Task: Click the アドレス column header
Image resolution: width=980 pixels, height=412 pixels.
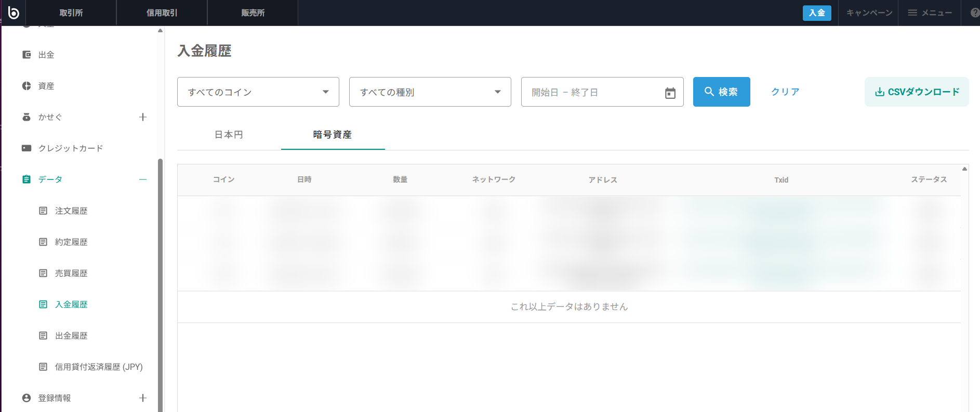Action: tap(603, 180)
